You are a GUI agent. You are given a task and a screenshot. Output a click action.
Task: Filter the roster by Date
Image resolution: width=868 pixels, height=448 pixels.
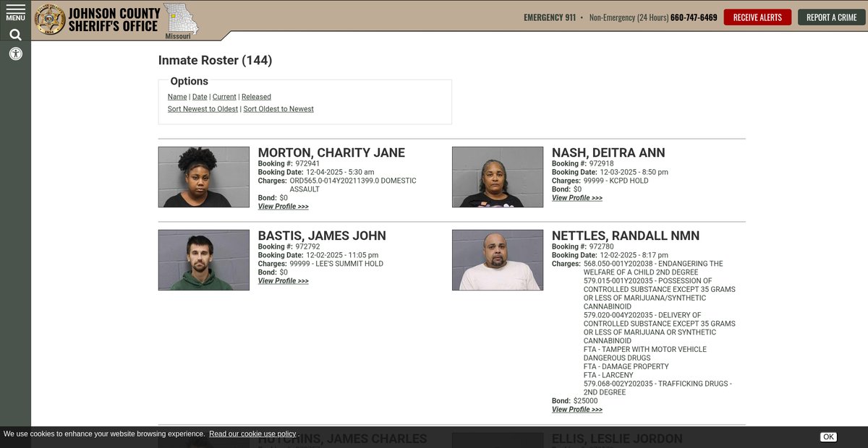[200, 97]
